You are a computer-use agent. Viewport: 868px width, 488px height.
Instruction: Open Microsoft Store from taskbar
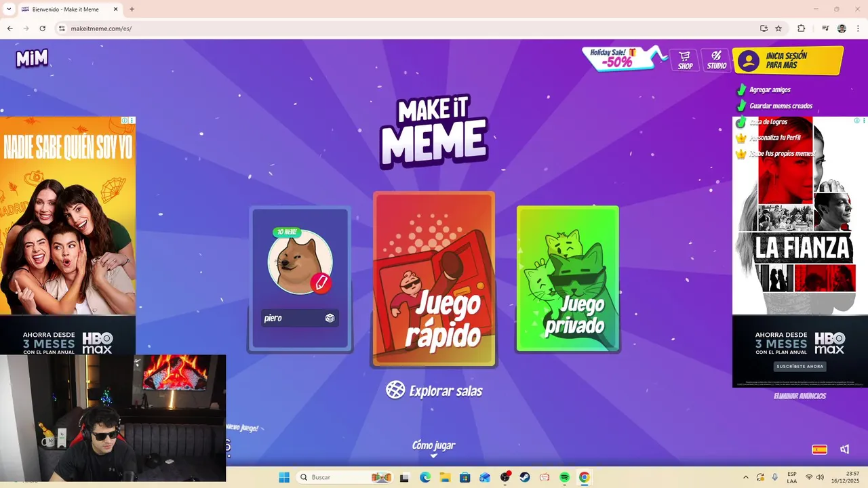[x=465, y=477]
